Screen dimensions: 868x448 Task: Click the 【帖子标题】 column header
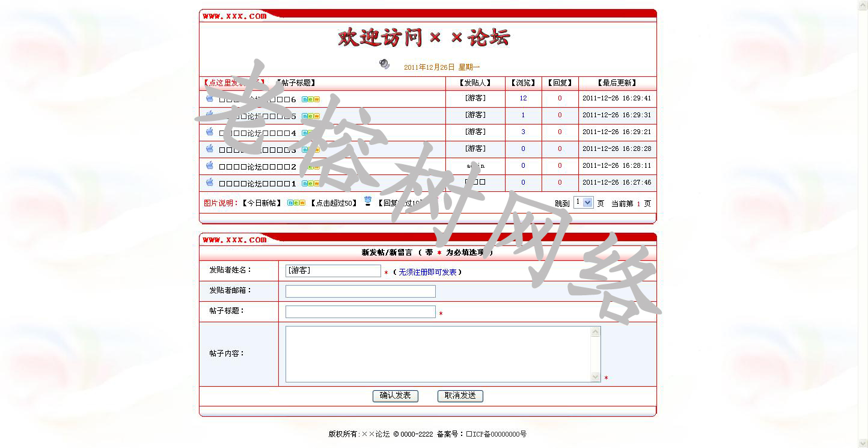point(295,83)
